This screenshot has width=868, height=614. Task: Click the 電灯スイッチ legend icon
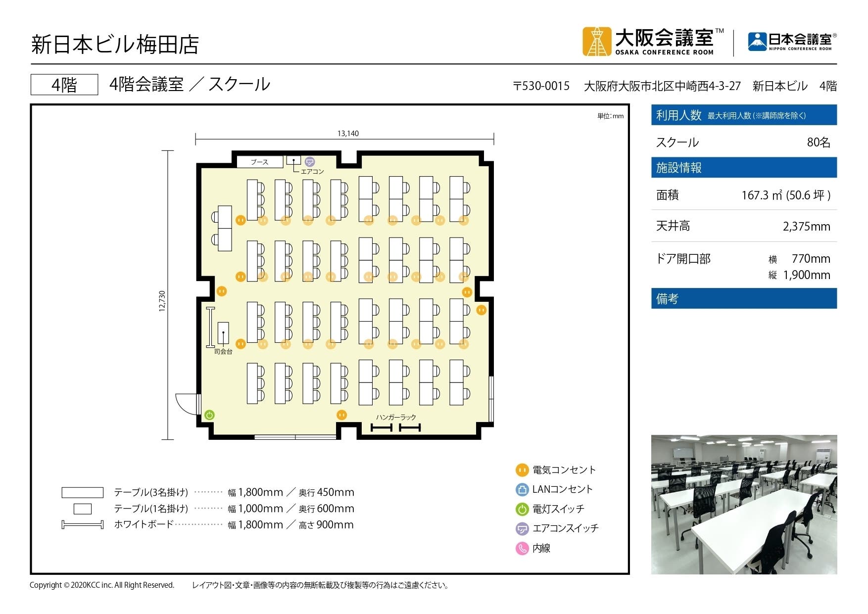[522, 509]
